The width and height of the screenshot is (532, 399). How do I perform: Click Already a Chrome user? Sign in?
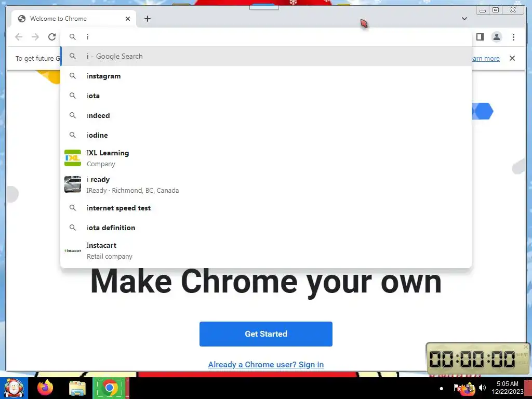coord(265,364)
